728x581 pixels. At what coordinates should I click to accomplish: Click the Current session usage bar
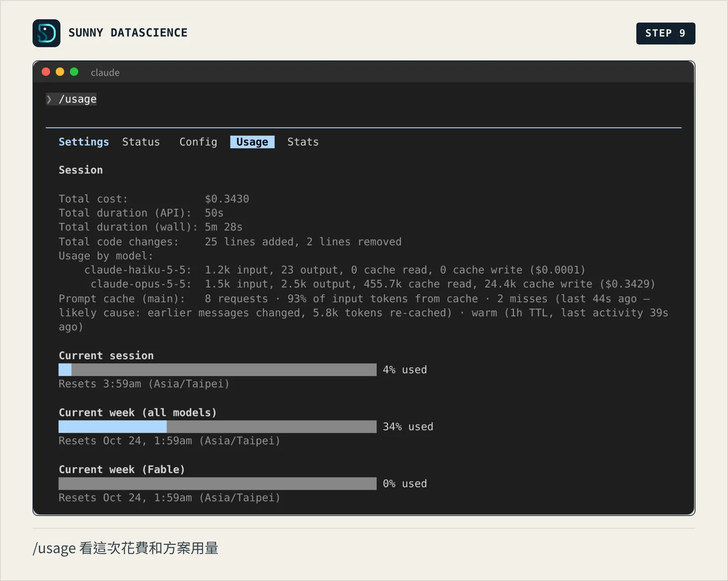217,369
